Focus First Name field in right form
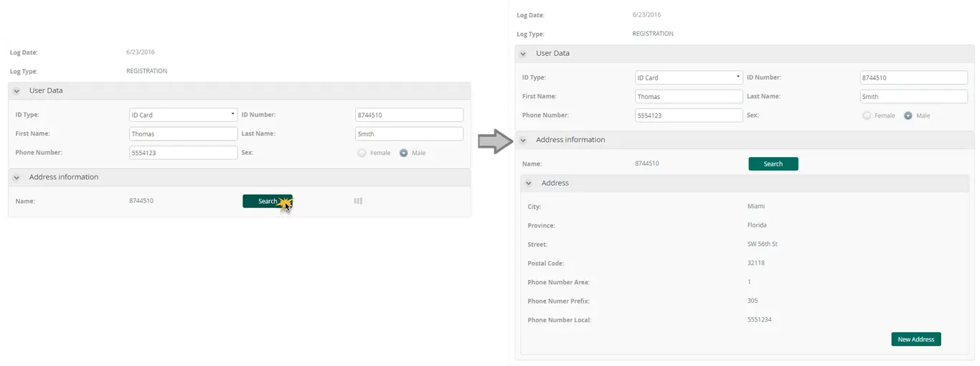 [689, 96]
